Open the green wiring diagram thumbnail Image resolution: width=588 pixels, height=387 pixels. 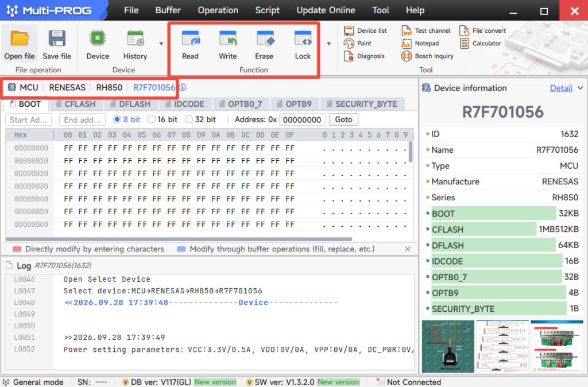coord(448,346)
